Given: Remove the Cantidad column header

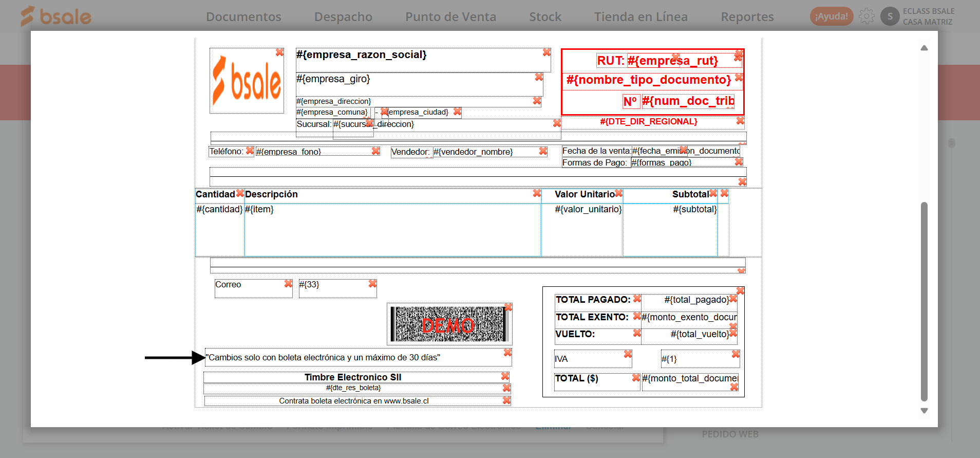Looking at the screenshot, I should pos(240,193).
